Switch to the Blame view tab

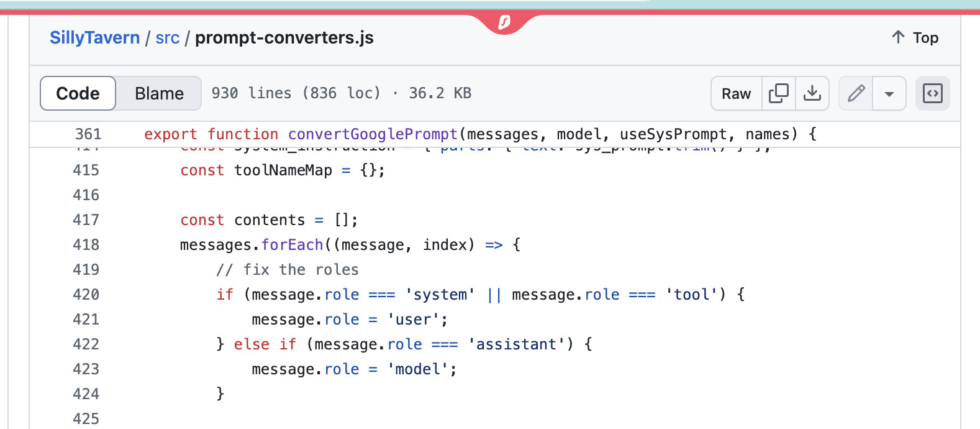[x=159, y=93]
